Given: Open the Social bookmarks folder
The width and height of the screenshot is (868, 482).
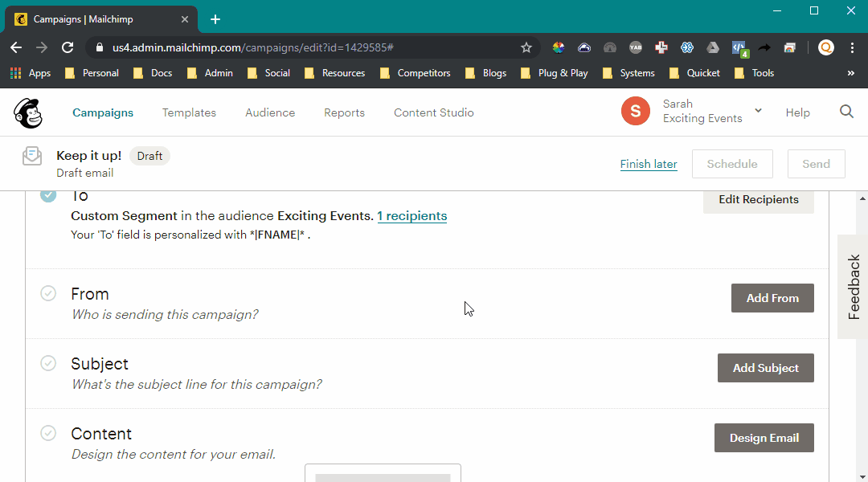Looking at the screenshot, I should 268,73.
